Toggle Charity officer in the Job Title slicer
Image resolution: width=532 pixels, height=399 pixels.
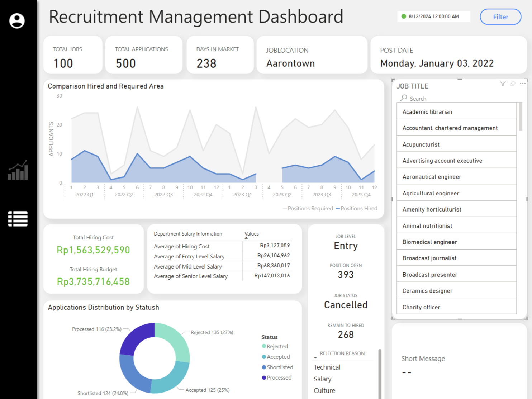coord(422,307)
